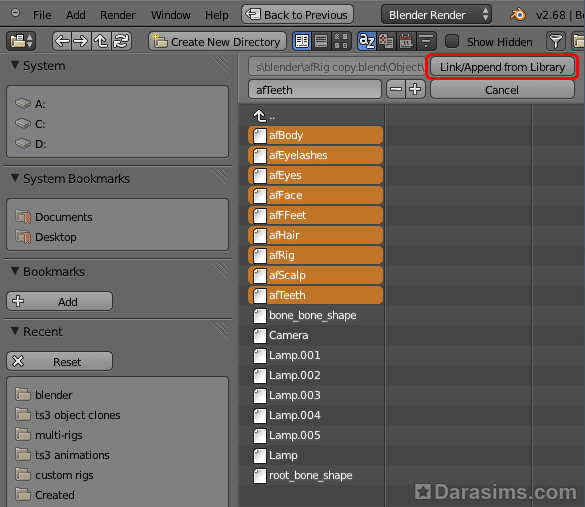Select the afScalp object
Viewport: 585px width, 507px height.
click(316, 275)
